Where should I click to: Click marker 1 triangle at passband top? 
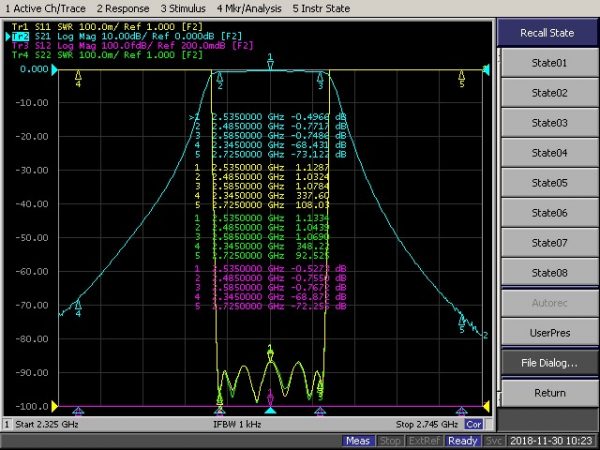[x=270, y=64]
